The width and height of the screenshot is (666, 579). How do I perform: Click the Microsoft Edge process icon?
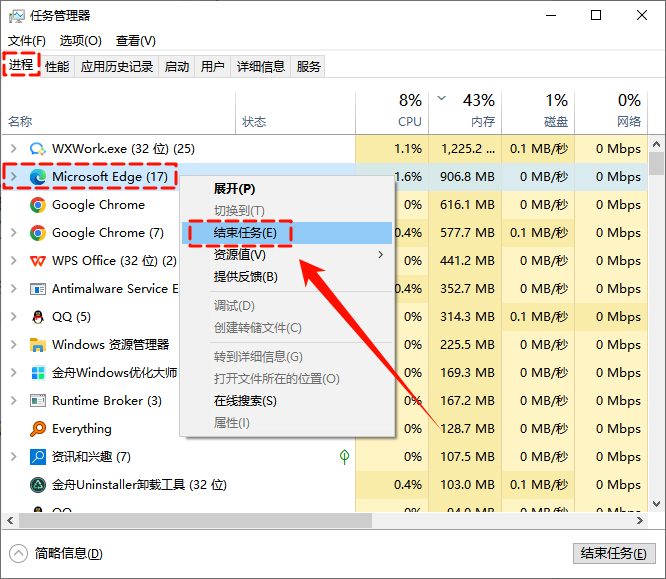[x=38, y=177]
